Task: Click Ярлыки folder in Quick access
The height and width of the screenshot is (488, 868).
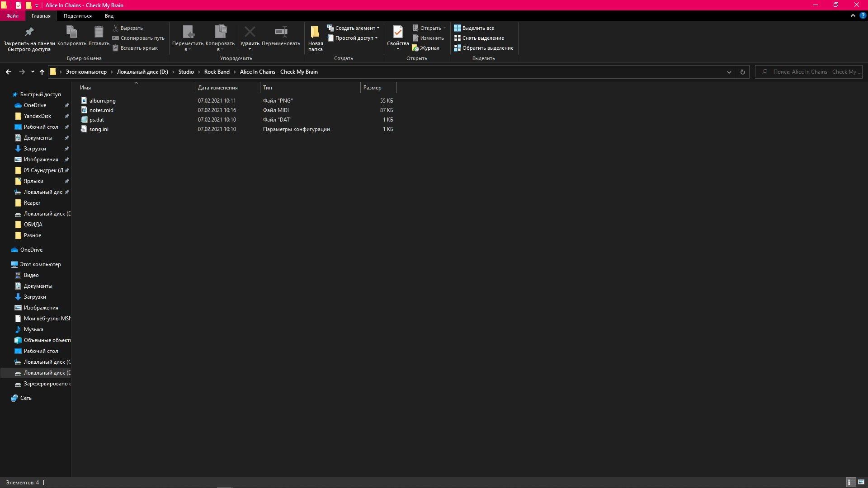Action: 33,181
